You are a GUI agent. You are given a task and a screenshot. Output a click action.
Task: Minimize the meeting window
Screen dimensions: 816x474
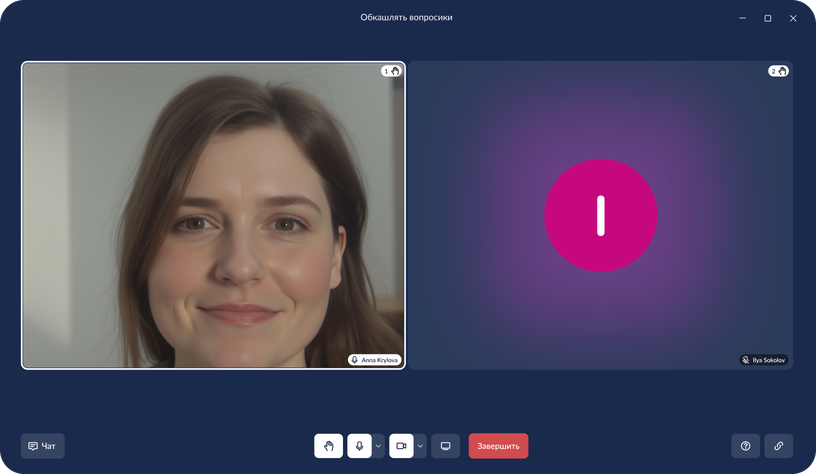tap(743, 18)
